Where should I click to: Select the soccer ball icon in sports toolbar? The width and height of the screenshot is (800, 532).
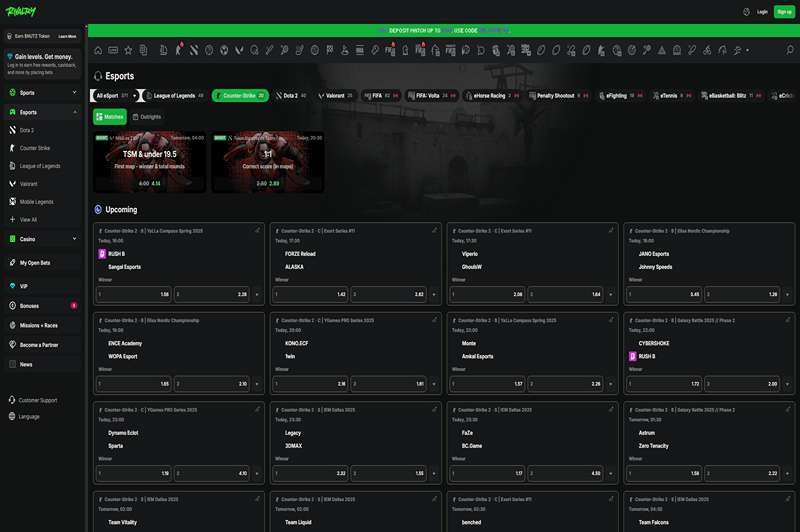point(224,50)
